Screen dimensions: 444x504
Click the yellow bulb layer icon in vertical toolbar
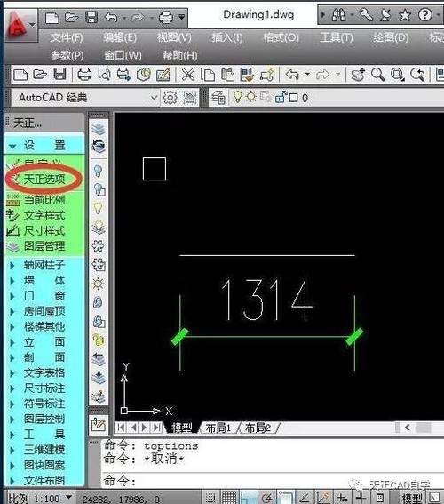(x=98, y=208)
